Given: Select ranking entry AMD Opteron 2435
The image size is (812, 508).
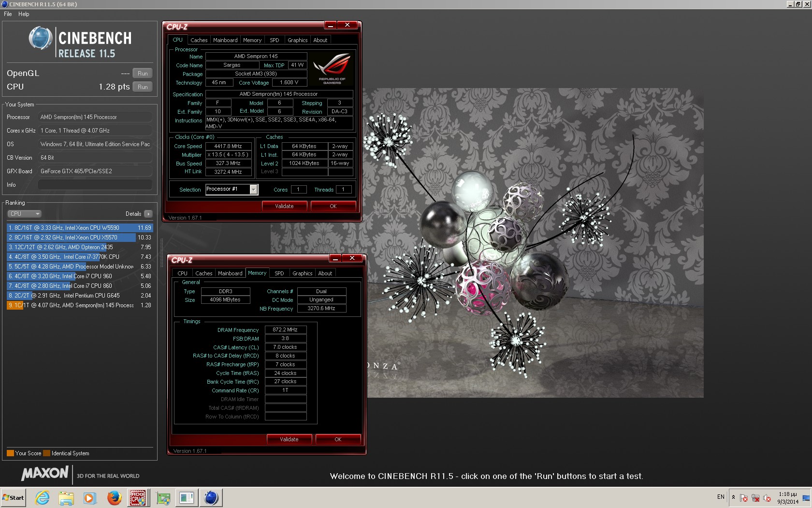Looking at the screenshot, I should coord(80,247).
